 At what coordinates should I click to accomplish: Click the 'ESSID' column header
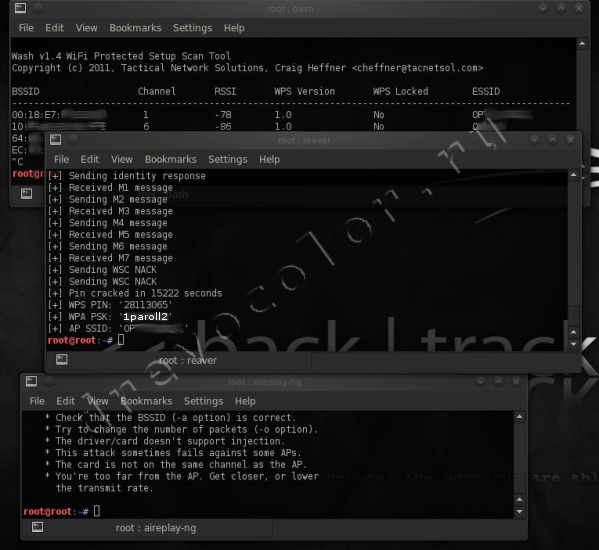coord(486,91)
